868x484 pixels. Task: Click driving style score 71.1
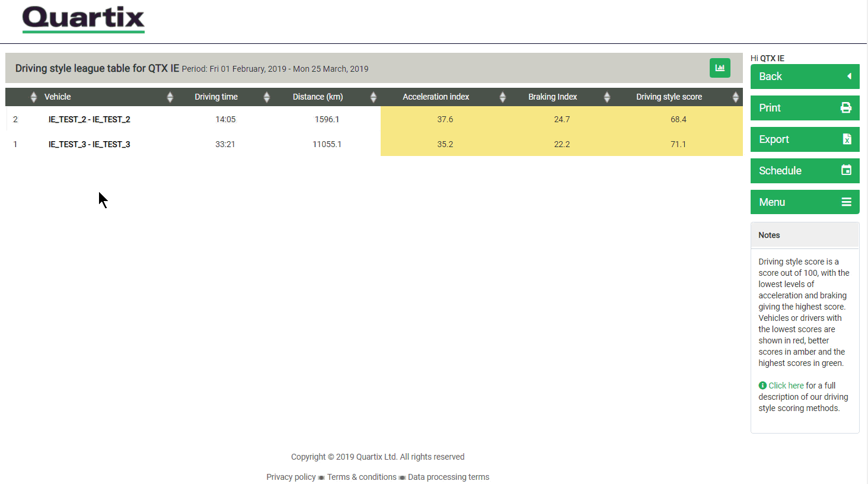point(678,144)
